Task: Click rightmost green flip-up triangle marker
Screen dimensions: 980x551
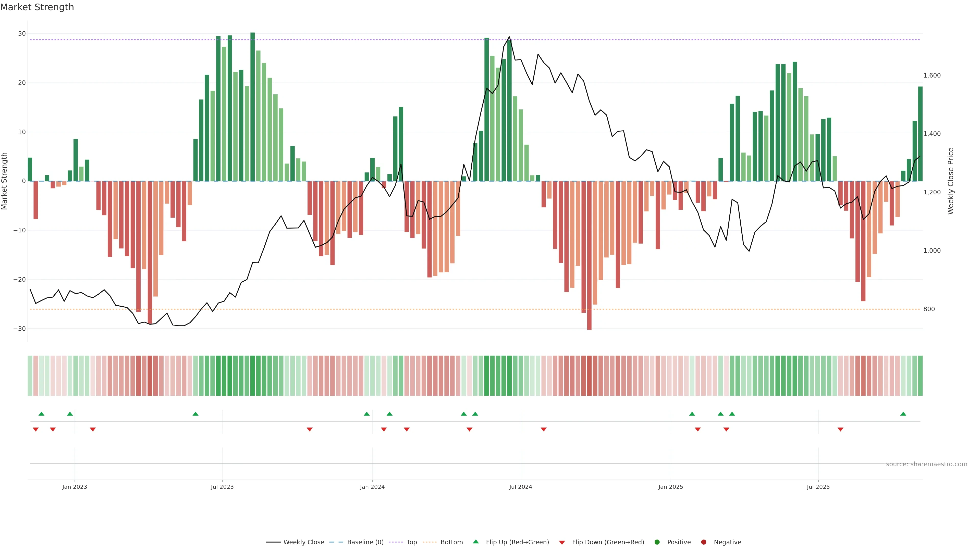Action: [903, 414]
